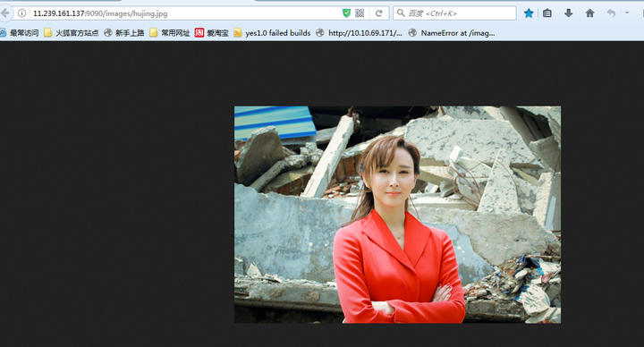Open the 最常访问 bookmark
644x347 pixels.
tap(20, 33)
